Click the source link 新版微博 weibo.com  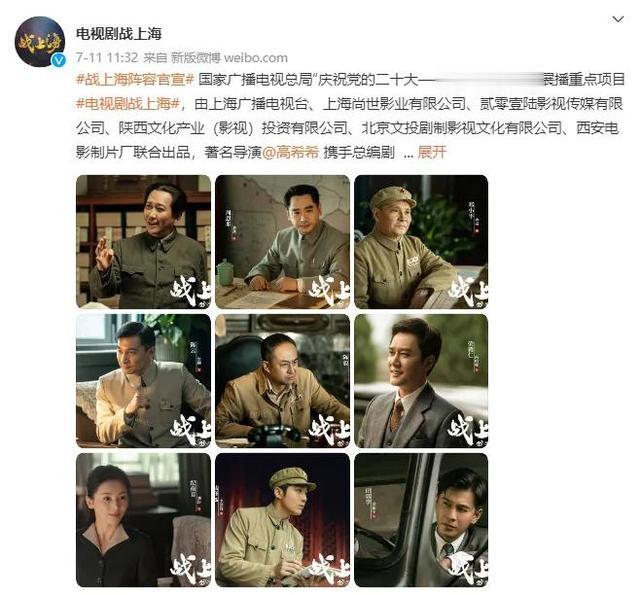(229, 58)
